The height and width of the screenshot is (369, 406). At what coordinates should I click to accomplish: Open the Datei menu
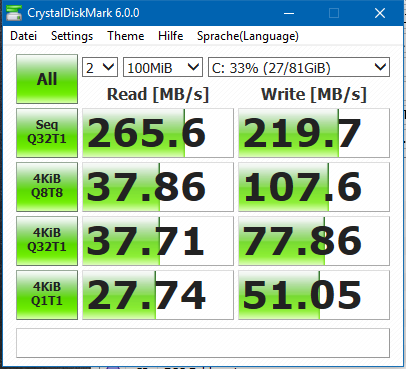(23, 36)
